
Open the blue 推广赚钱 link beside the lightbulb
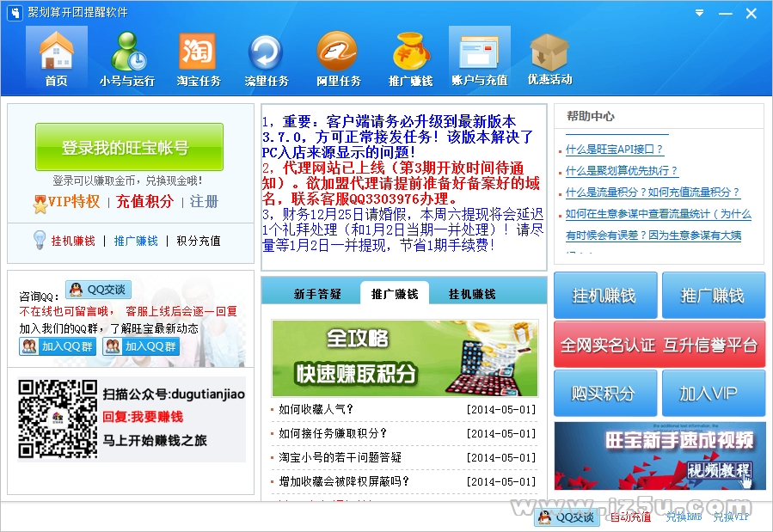pos(136,241)
